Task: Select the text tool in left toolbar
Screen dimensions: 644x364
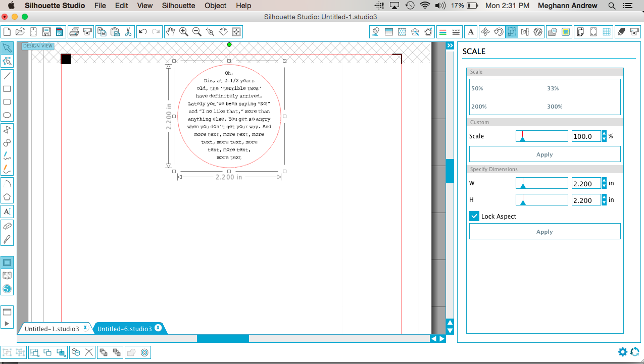Action: tap(7, 212)
